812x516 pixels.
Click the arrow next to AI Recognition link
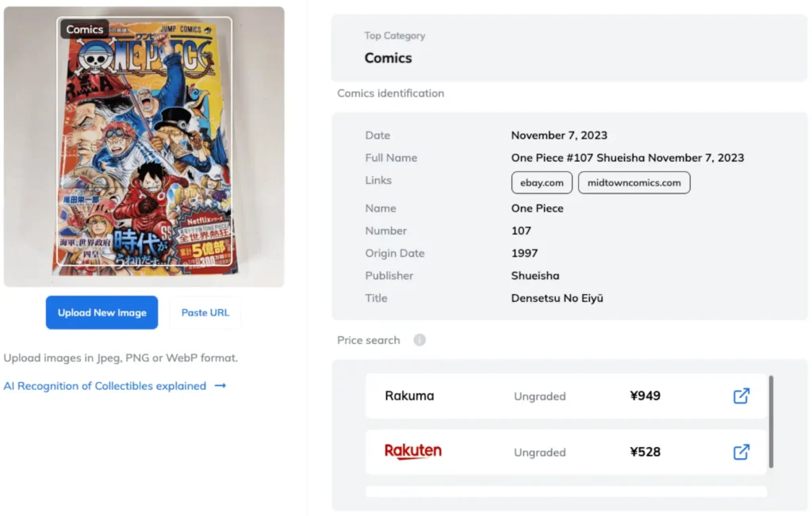pos(220,385)
